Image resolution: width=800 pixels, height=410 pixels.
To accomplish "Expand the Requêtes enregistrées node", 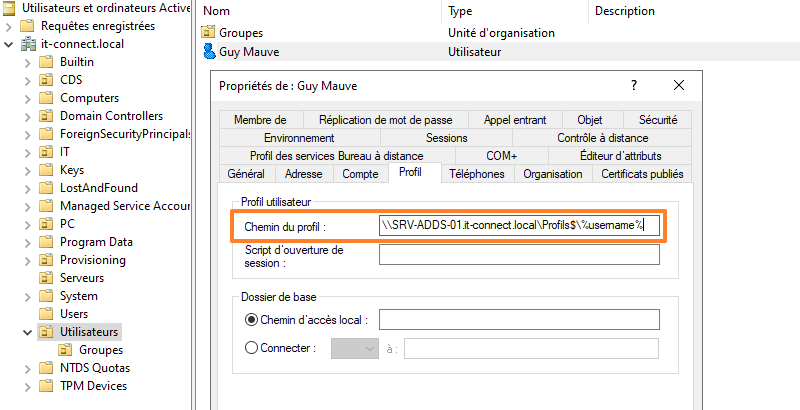I will coord(9,26).
